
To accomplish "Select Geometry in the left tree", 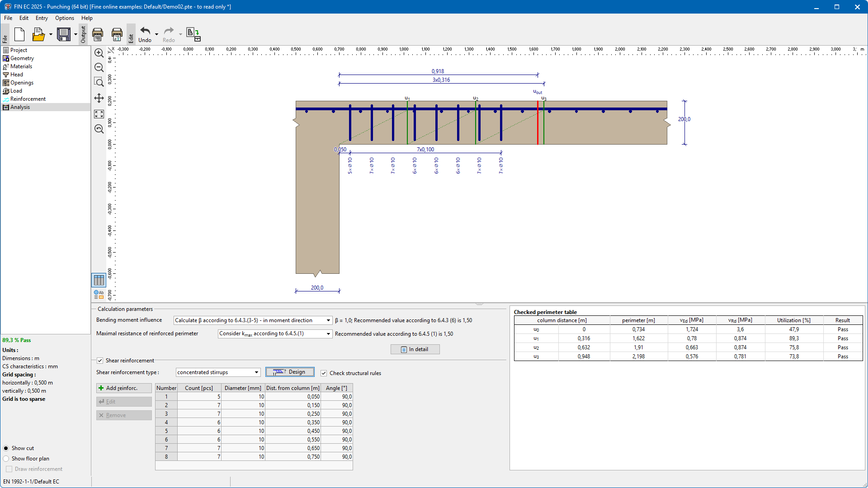I will pos(22,58).
